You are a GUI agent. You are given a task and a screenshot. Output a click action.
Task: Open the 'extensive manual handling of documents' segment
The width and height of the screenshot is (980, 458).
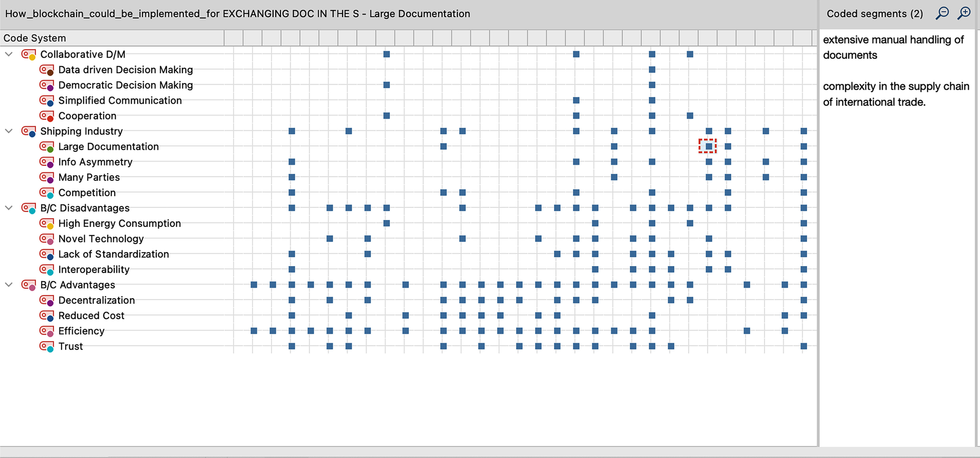[x=893, y=48]
